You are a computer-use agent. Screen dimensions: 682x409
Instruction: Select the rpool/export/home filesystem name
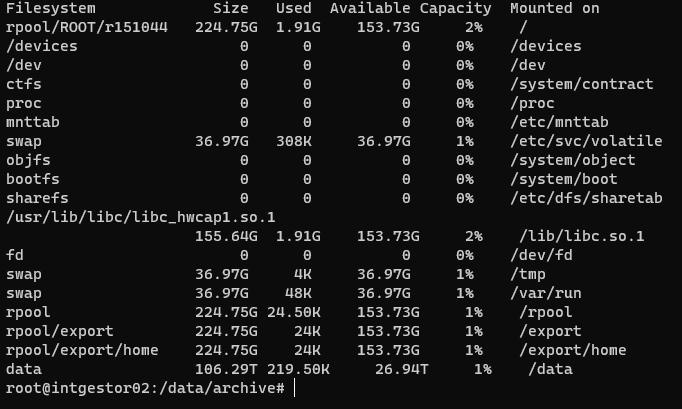pyautogui.click(x=82, y=351)
